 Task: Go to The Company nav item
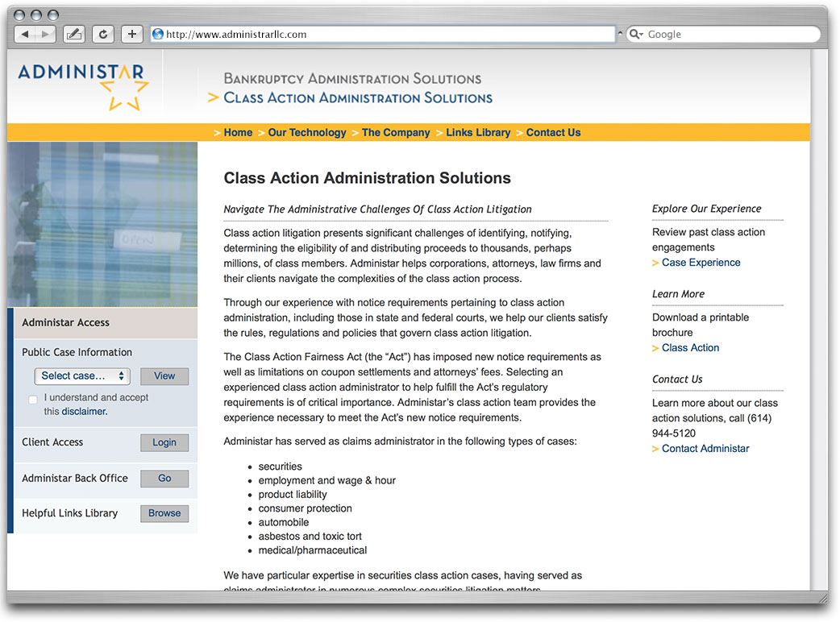pos(396,132)
